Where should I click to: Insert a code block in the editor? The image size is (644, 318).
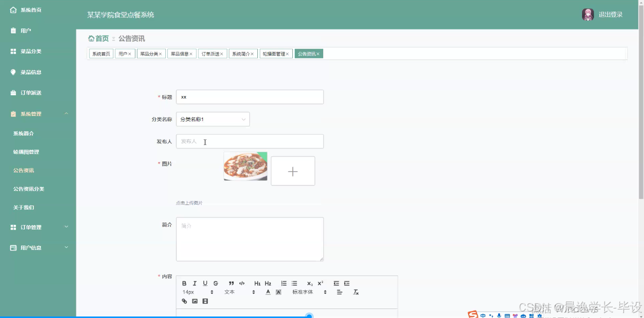(x=242, y=283)
